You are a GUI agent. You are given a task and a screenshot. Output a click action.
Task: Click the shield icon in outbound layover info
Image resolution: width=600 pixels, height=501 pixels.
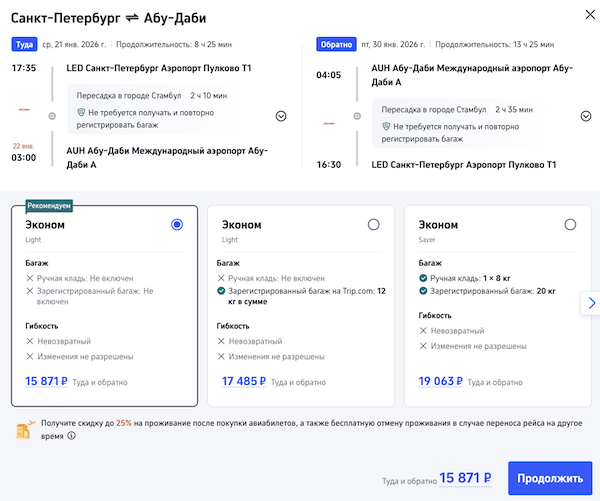(82, 115)
